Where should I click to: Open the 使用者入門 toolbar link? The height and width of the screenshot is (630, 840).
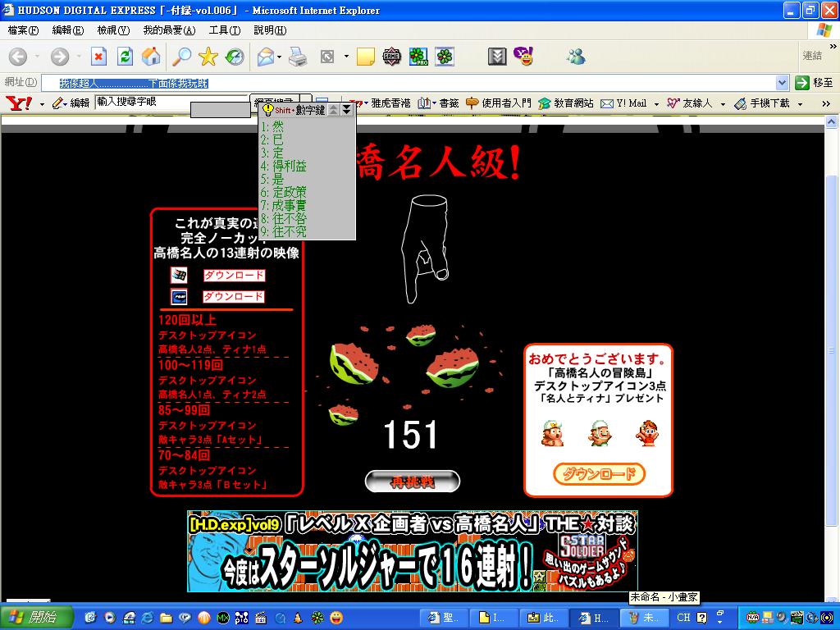[x=499, y=103]
